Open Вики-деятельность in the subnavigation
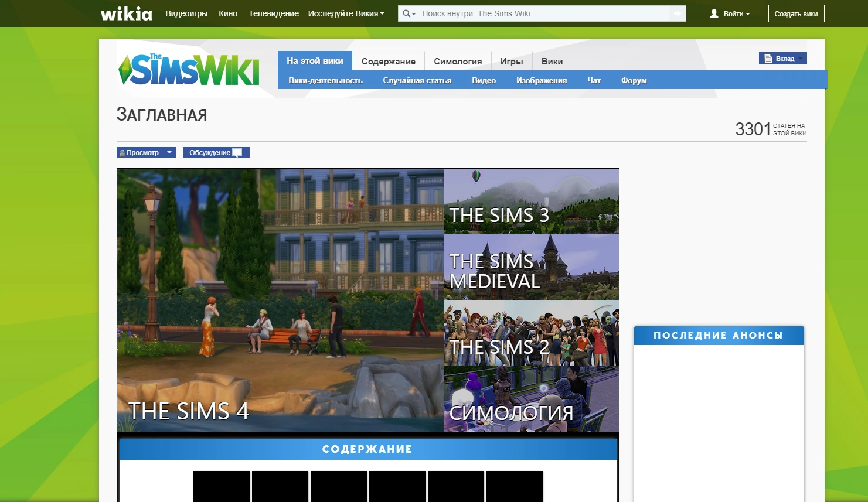The width and height of the screenshot is (868, 502). click(x=325, y=80)
